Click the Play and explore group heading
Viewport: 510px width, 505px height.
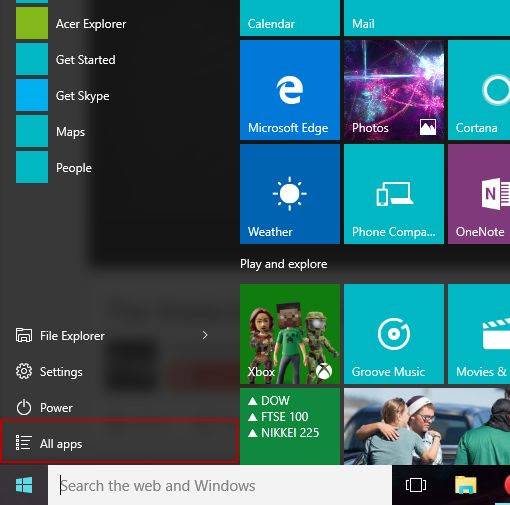284,264
